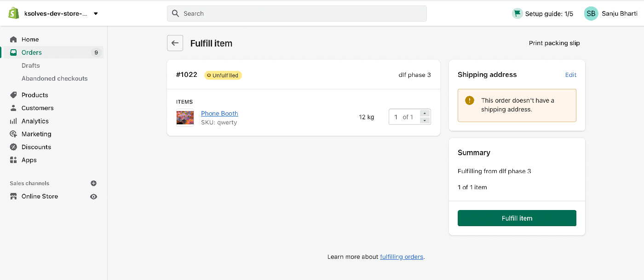
Task: Click the Shopify bag logo
Action: point(13,13)
